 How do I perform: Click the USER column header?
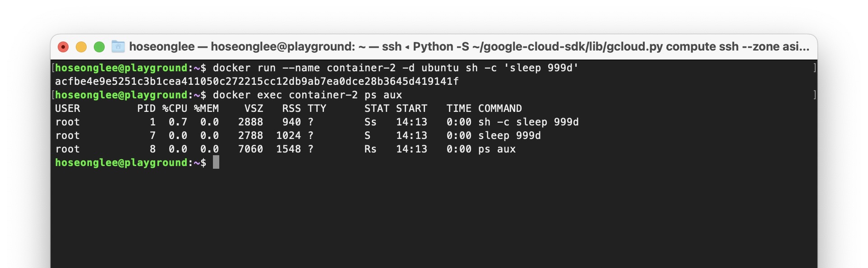point(67,108)
